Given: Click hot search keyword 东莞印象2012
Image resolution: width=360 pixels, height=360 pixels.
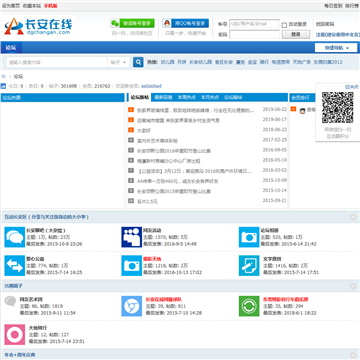Looking at the screenshot, I should (328, 62).
